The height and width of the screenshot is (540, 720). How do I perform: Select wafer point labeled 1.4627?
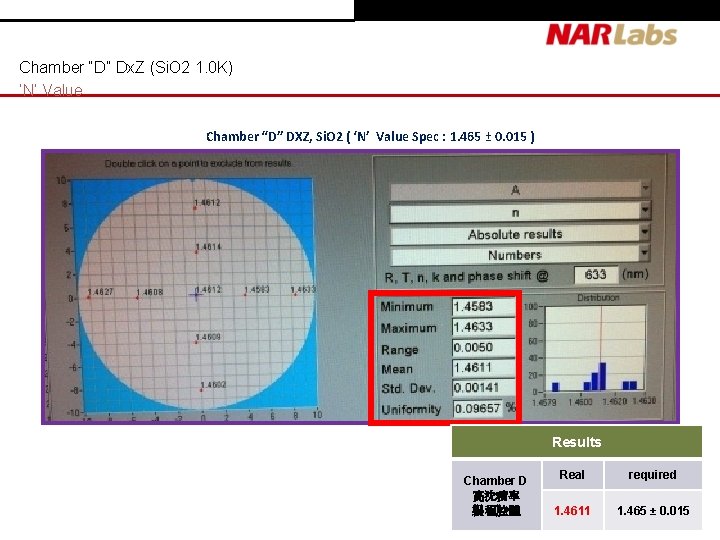pyautogui.click(x=89, y=298)
